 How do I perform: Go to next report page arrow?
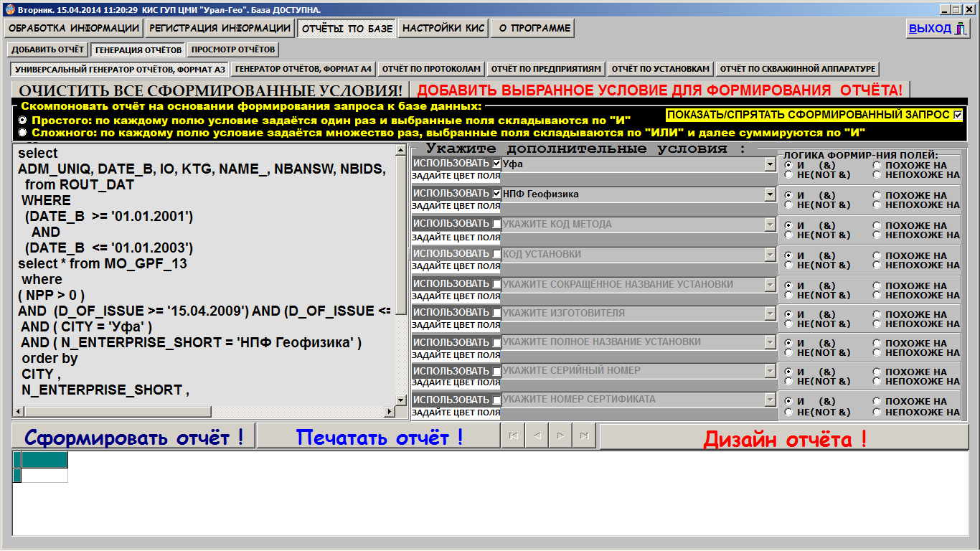[560, 435]
